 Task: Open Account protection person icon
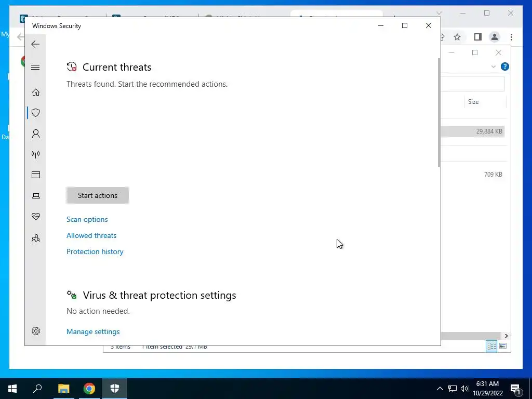coord(36,134)
